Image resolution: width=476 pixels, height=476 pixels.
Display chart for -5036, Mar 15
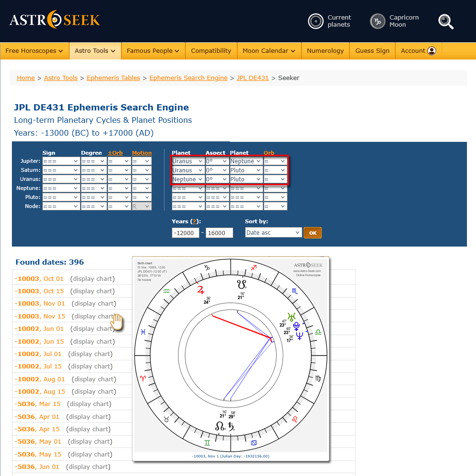(x=89, y=404)
